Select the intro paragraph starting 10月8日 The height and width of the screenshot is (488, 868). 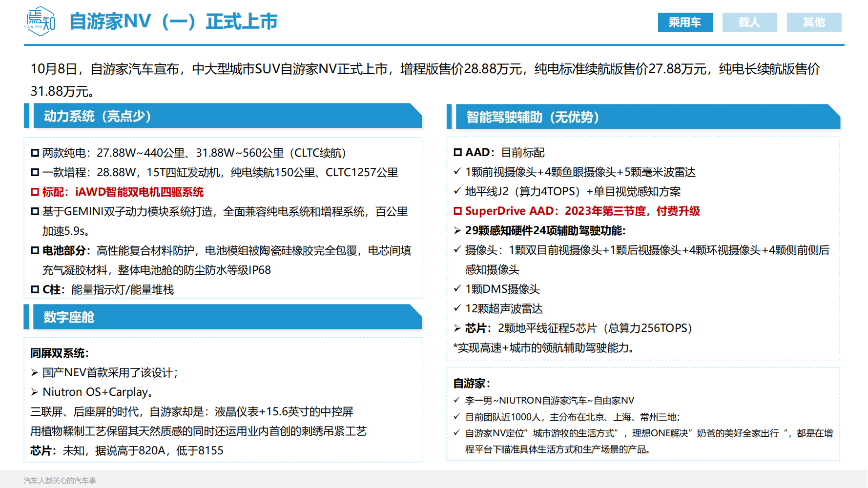coord(425,80)
